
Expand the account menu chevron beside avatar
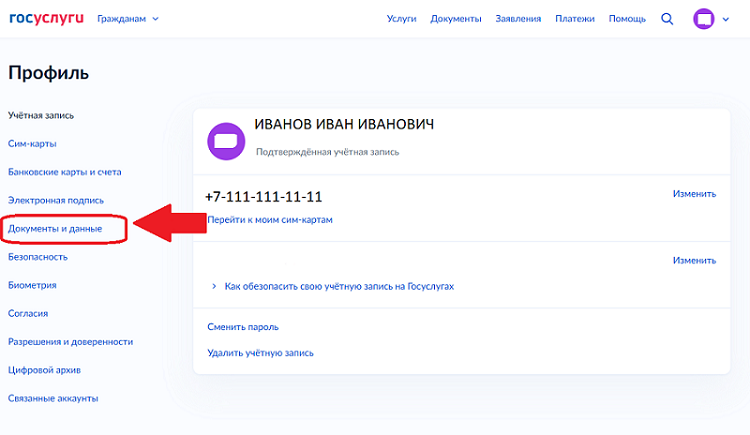726,20
